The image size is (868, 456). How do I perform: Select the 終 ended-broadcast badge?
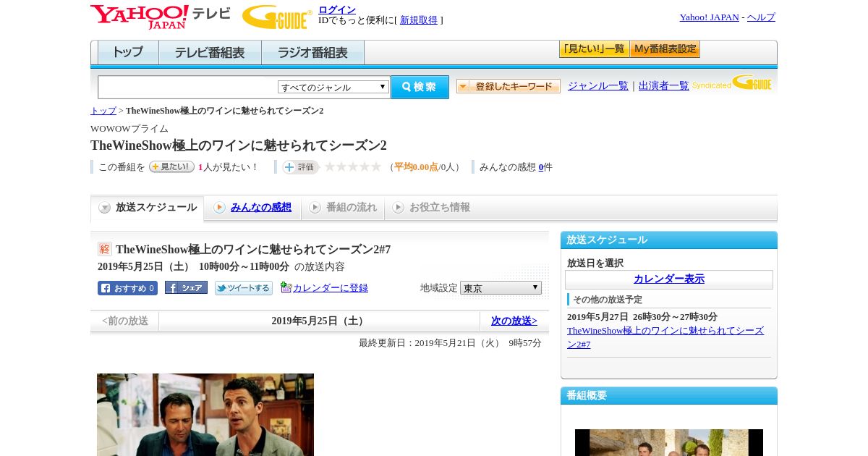pyautogui.click(x=105, y=249)
